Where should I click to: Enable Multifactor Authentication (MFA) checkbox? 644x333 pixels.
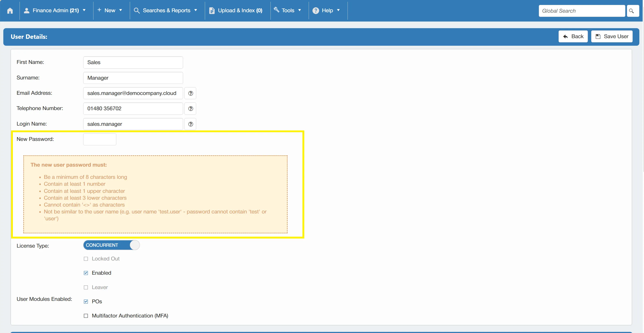click(x=86, y=316)
